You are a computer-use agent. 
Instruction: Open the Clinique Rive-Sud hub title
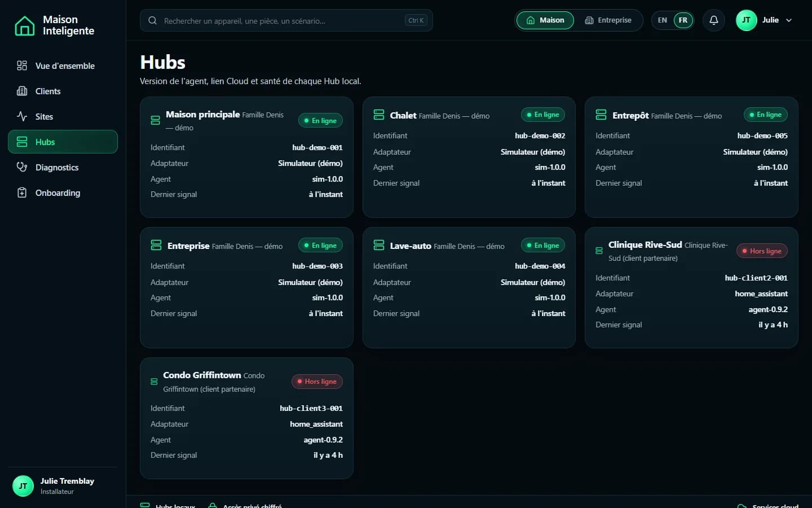645,245
